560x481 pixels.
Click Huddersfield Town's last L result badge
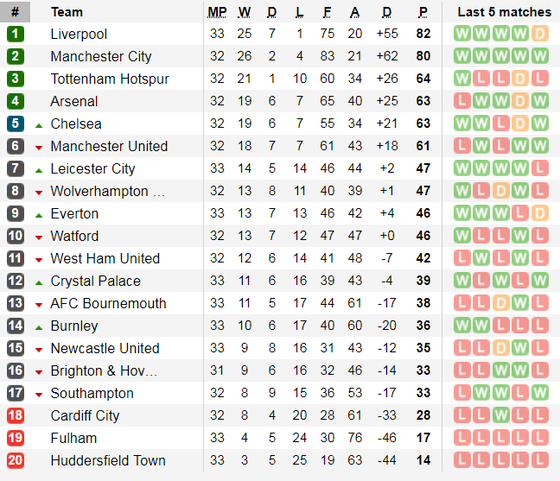[540, 460]
